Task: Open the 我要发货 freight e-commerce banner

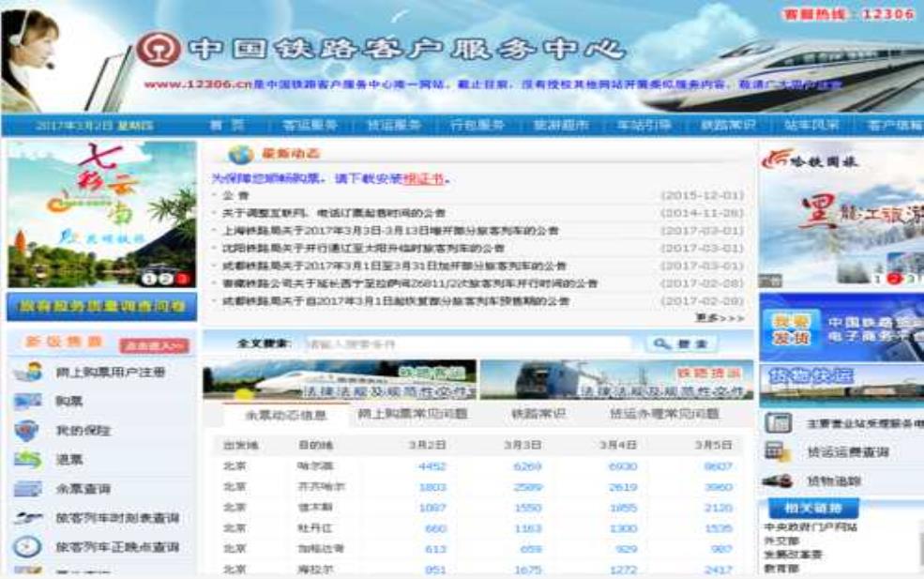Action: coord(841,328)
